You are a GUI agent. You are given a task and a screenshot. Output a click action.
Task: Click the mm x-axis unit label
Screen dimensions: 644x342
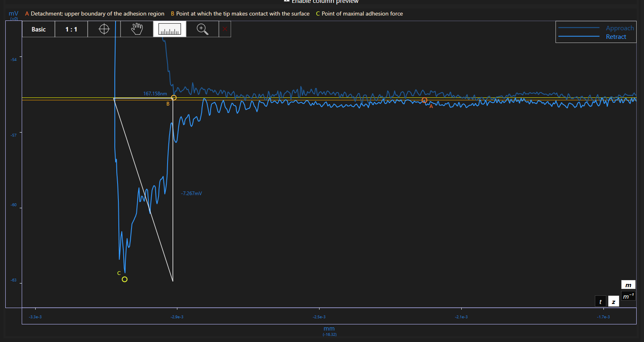point(329,328)
